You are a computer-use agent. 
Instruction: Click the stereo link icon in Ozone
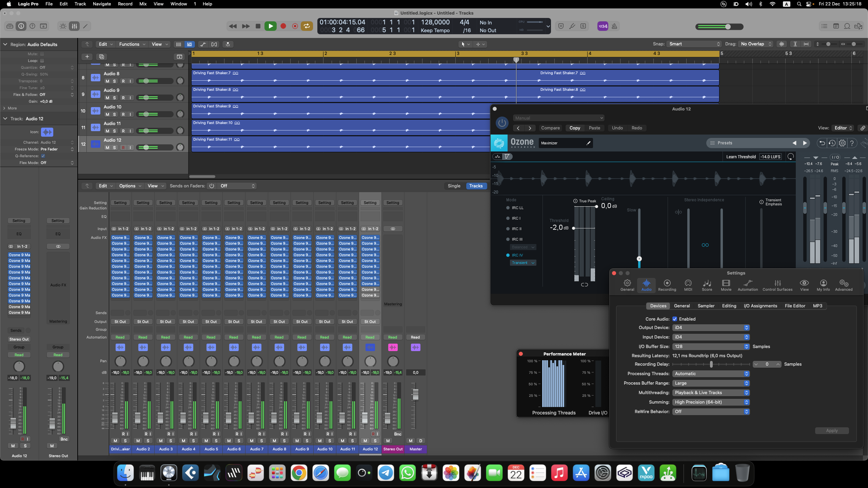[705, 245]
